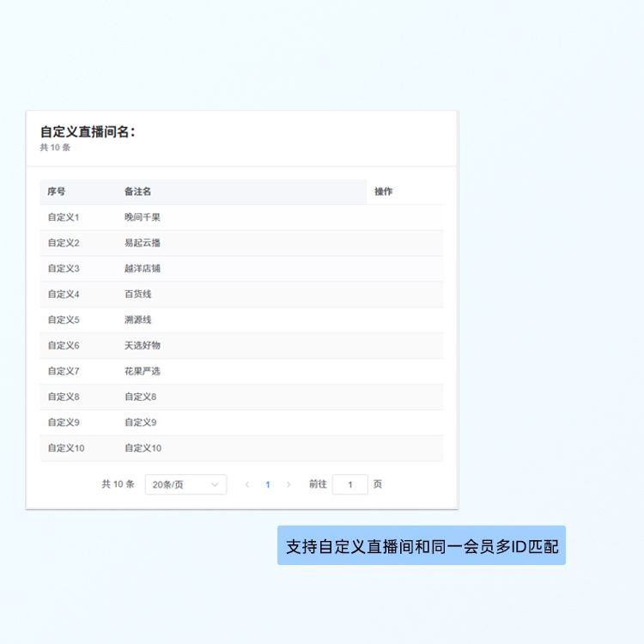Click the 自定义8 cell in 序号 column
The width and height of the screenshot is (644, 644).
pos(64,397)
